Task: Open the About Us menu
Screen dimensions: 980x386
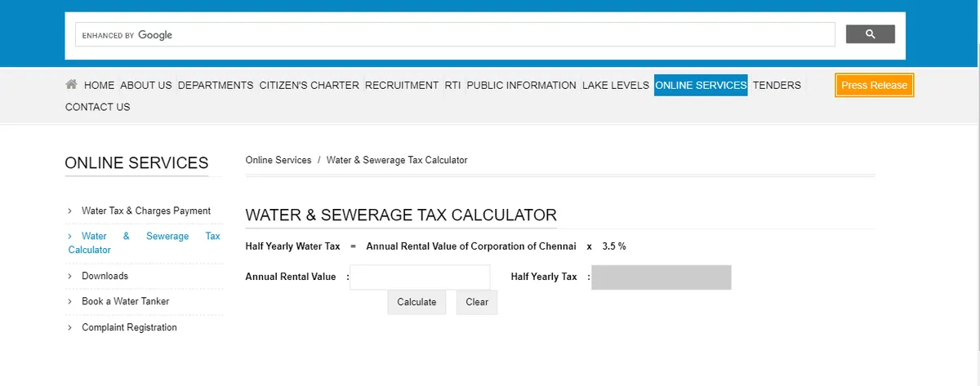Action: point(146,85)
